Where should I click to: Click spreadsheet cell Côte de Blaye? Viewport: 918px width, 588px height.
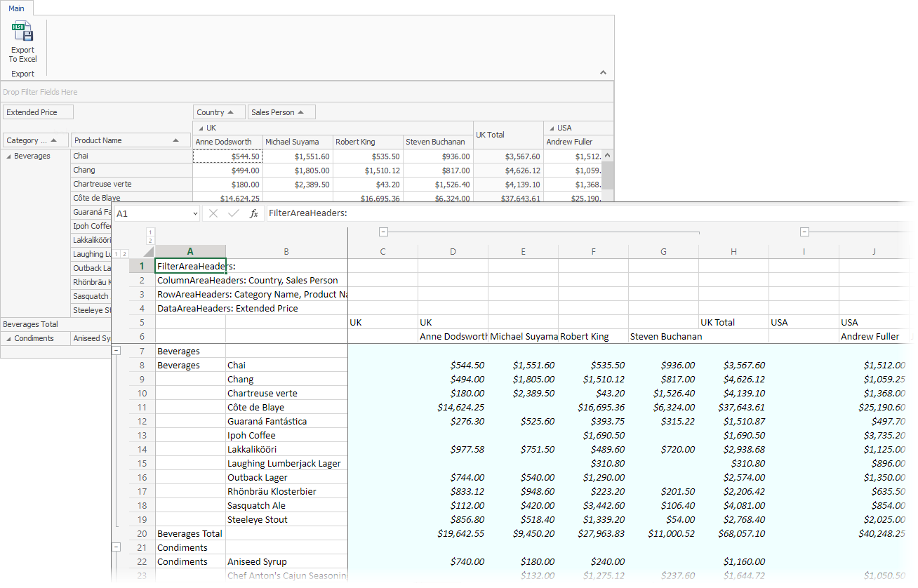click(x=286, y=407)
